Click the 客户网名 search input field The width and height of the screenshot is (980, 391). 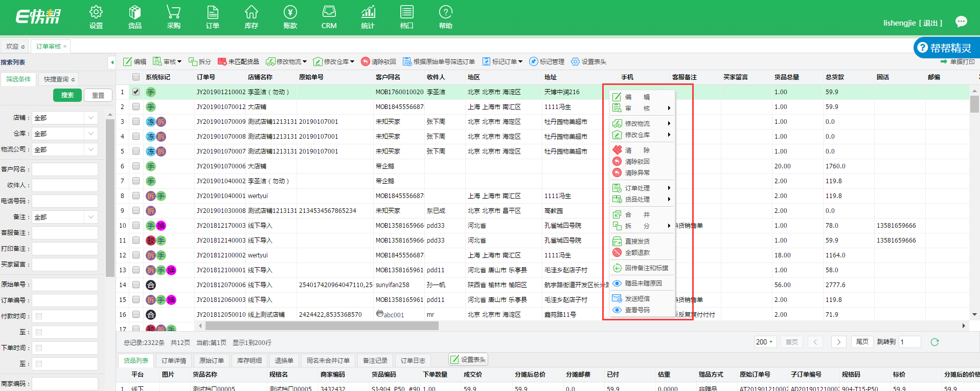tap(65, 169)
